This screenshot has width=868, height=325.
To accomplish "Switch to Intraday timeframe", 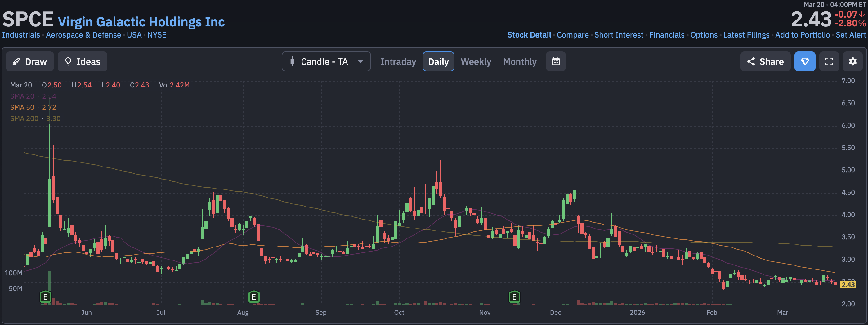I will point(398,62).
